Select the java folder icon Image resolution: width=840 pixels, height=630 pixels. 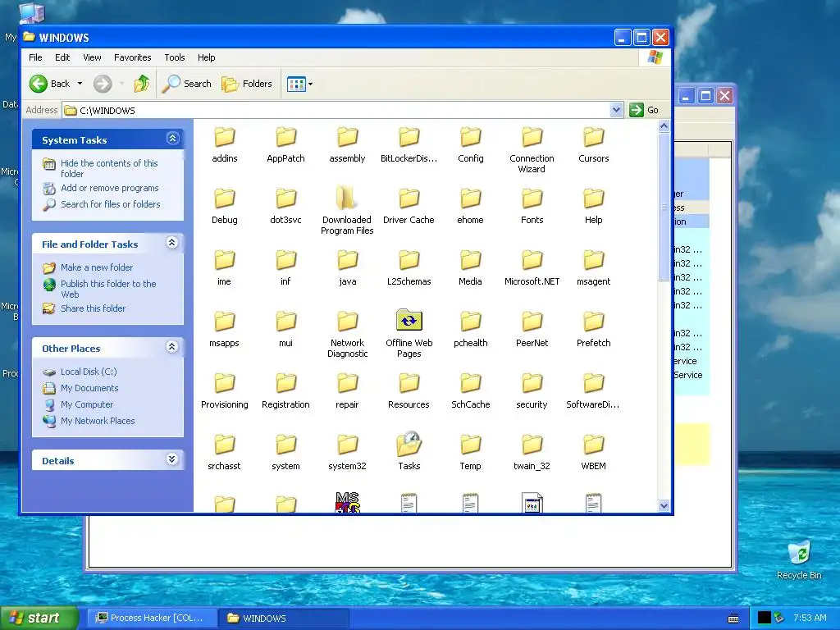pyautogui.click(x=347, y=260)
